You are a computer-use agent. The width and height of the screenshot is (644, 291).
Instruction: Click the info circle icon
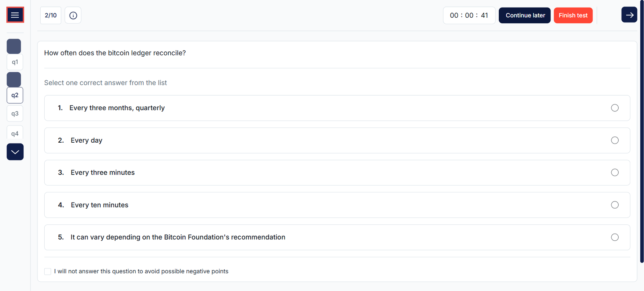73,15
